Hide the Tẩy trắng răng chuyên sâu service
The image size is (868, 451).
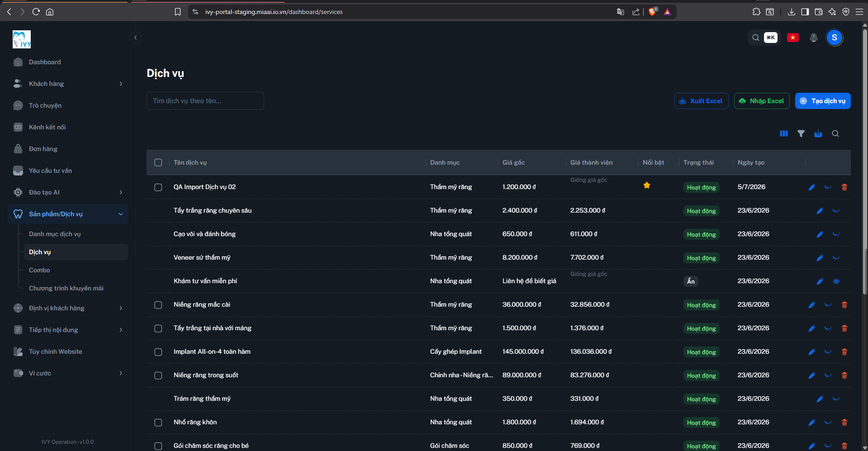click(836, 211)
